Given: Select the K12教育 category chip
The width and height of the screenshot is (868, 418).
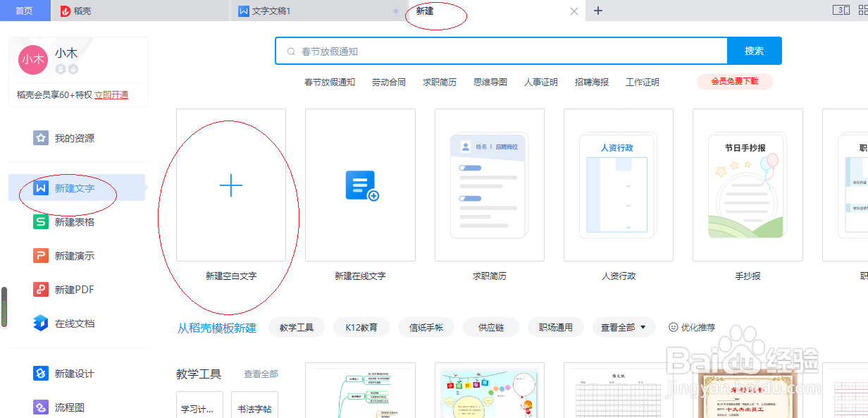Looking at the screenshot, I should tap(361, 327).
